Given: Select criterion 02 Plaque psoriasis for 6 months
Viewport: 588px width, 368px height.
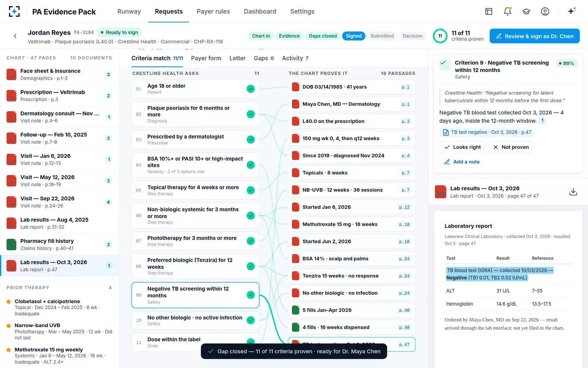Looking at the screenshot, I should click(195, 114).
